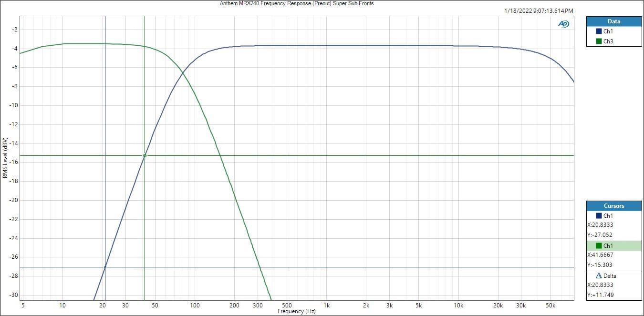Click the Frequency (Hz) axis title
Image resolution: width=644 pixels, height=316 pixels.
(x=296, y=311)
